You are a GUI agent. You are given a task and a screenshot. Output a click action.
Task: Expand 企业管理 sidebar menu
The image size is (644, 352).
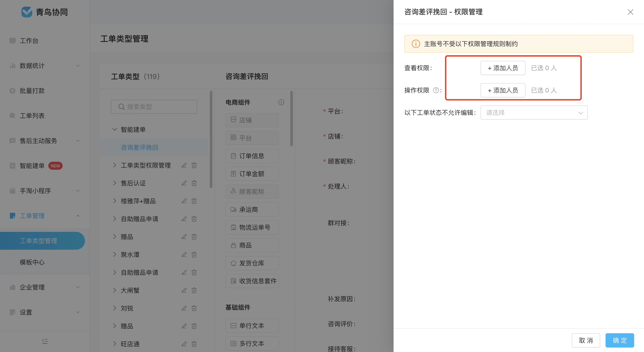click(x=45, y=287)
